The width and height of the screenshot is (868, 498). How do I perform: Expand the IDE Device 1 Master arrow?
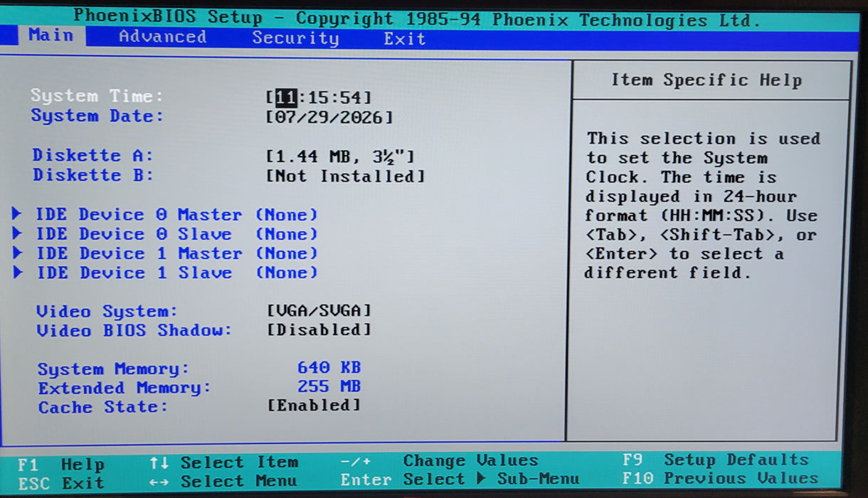18,253
